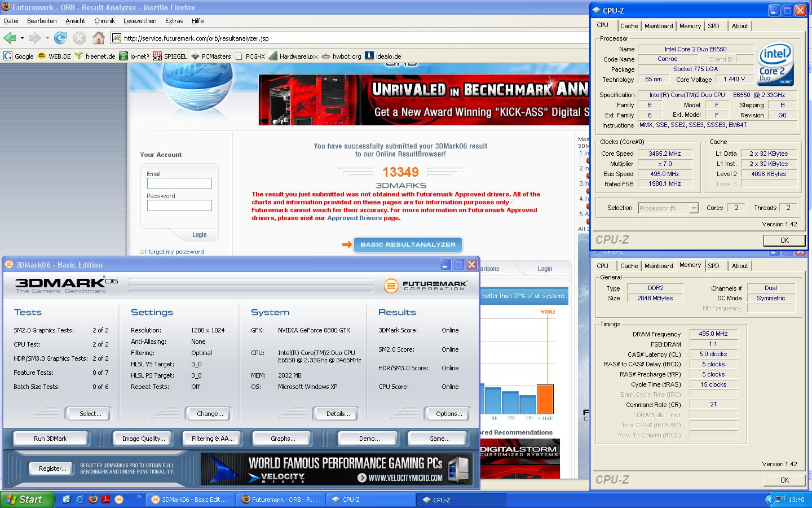
Task: Open the SPIEGEL bookmark
Action: 170,56
